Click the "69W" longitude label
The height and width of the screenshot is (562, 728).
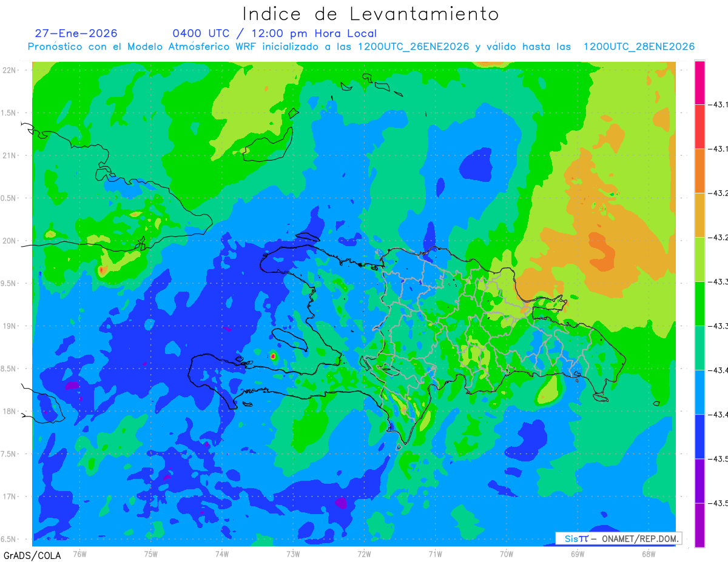click(x=578, y=554)
